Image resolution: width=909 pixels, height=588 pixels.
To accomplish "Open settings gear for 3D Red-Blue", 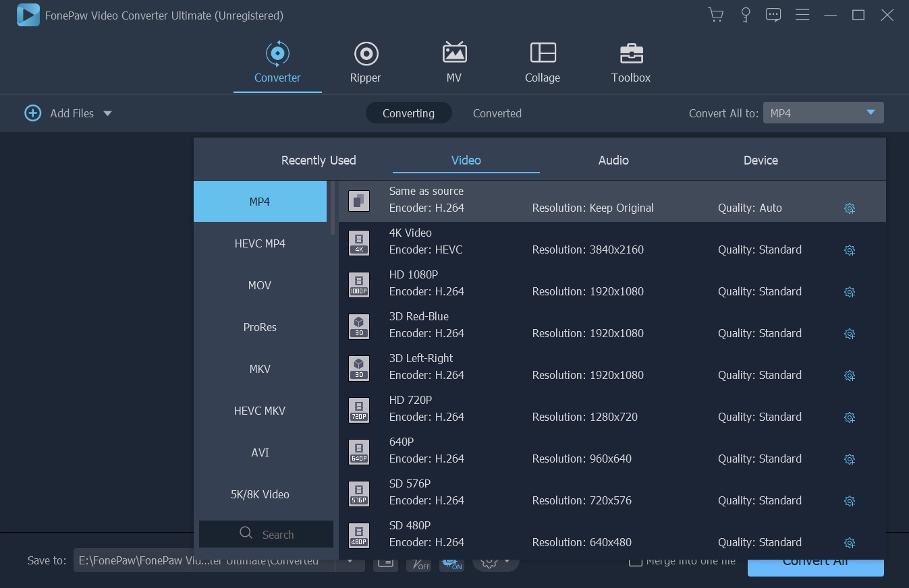I will pos(850,334).
